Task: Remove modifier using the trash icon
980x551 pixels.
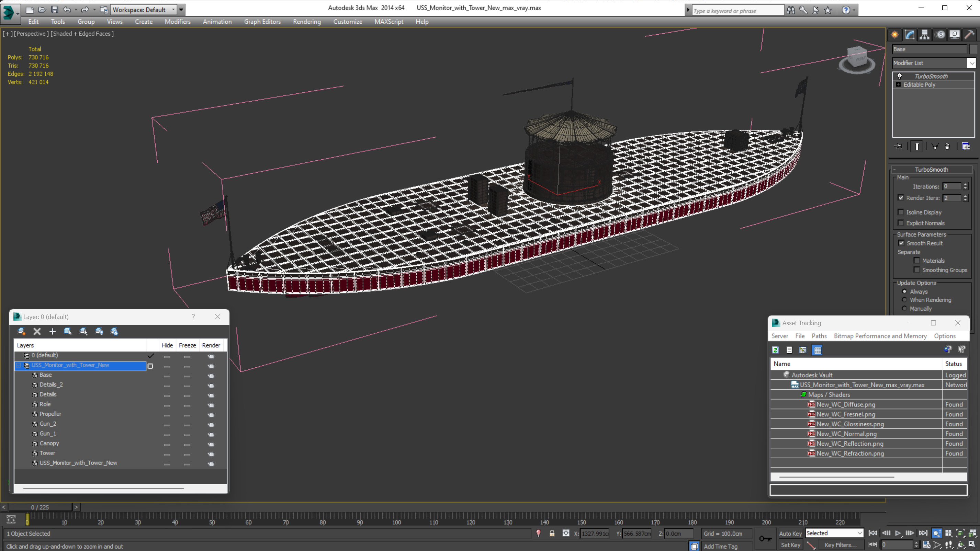Action: click(947, 146)
